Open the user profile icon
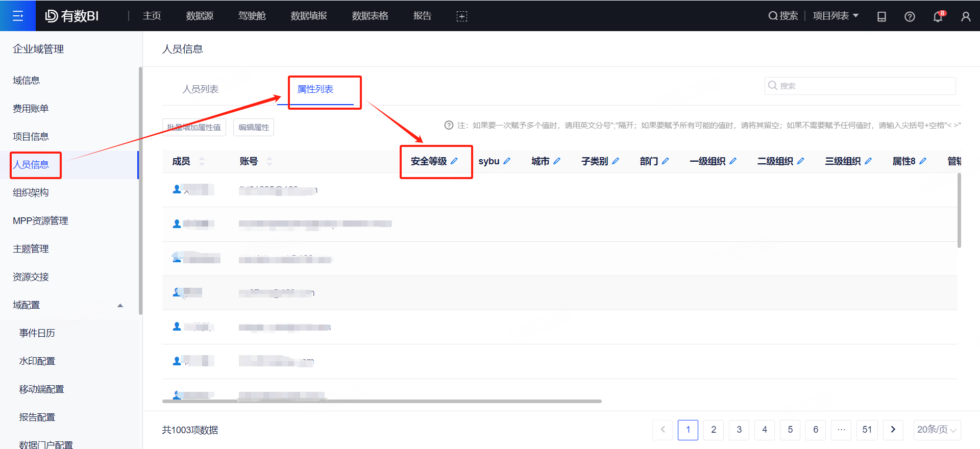Image resolution: width=980 pixels, height=449 pixels. 966,16
